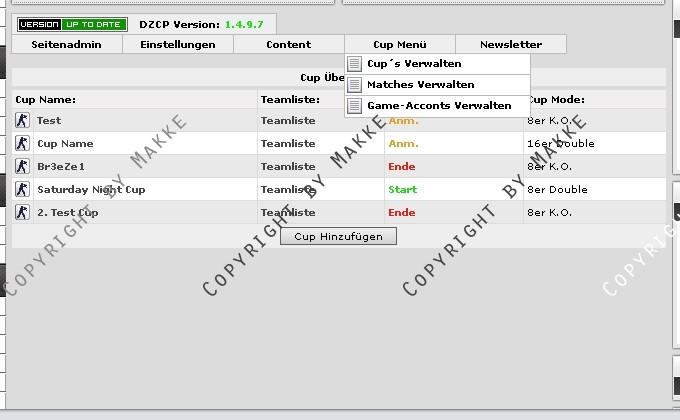
Task: Select Matches Verwalten from Cup Menü
Action: 420,85
